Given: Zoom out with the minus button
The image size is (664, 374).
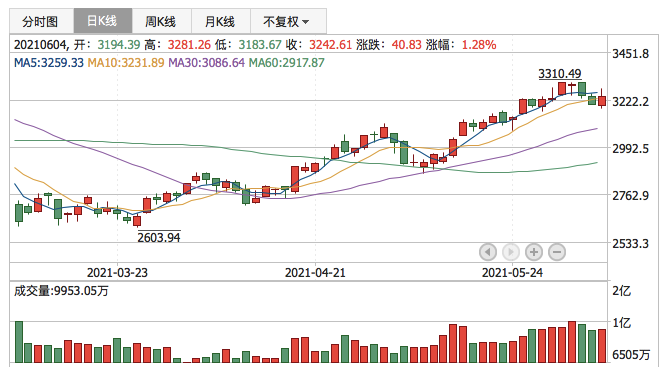Looking at the screenshot, I should coord(557,252).
